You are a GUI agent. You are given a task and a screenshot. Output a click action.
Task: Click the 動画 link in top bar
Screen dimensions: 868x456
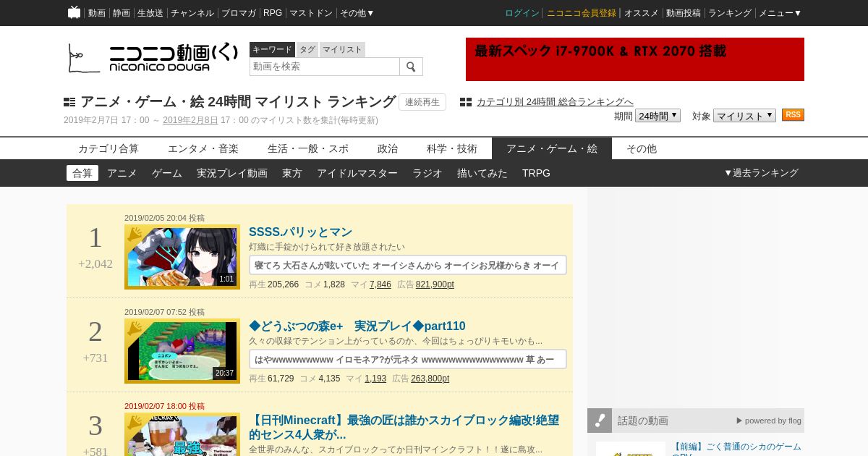[97, 13]
